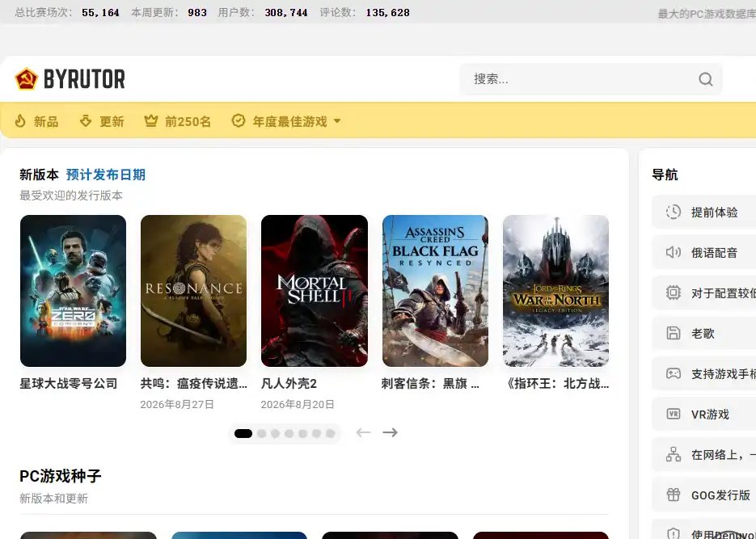Switch to the 预计发布日期 tab
756x539 pixels.
tap(106, 175)
